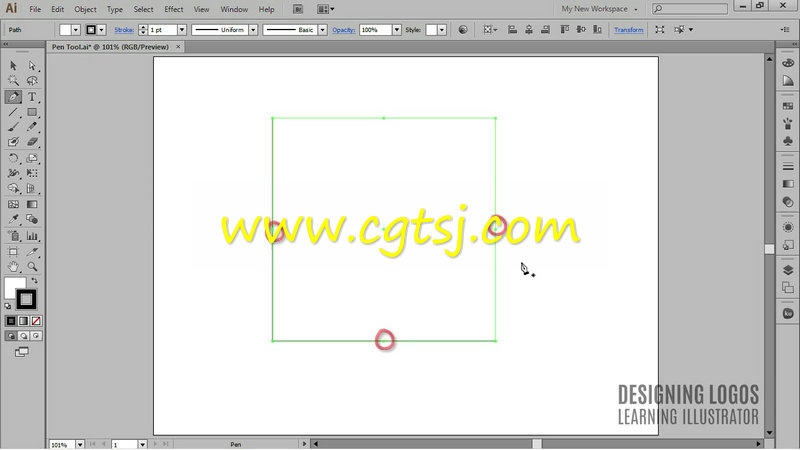Open the Transform panel link
Screen dimensions: 800x450
(629, 30)
